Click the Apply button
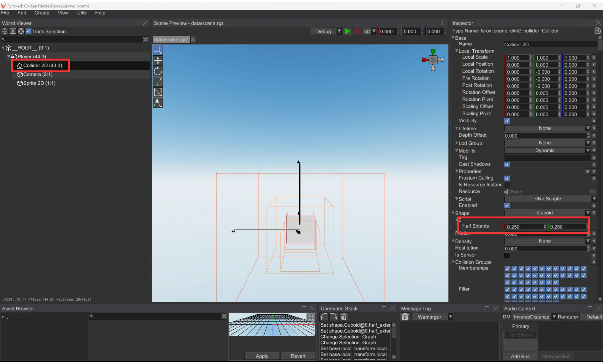This screenshot has height=364, width=603. click(262, 356)
